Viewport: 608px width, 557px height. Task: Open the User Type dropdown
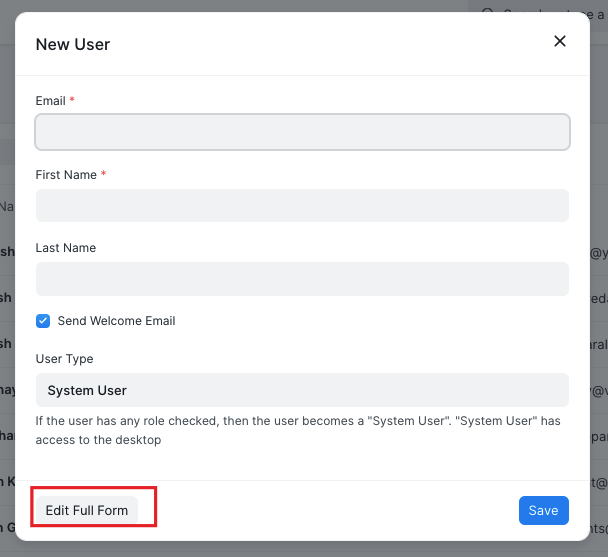point(302,390)
